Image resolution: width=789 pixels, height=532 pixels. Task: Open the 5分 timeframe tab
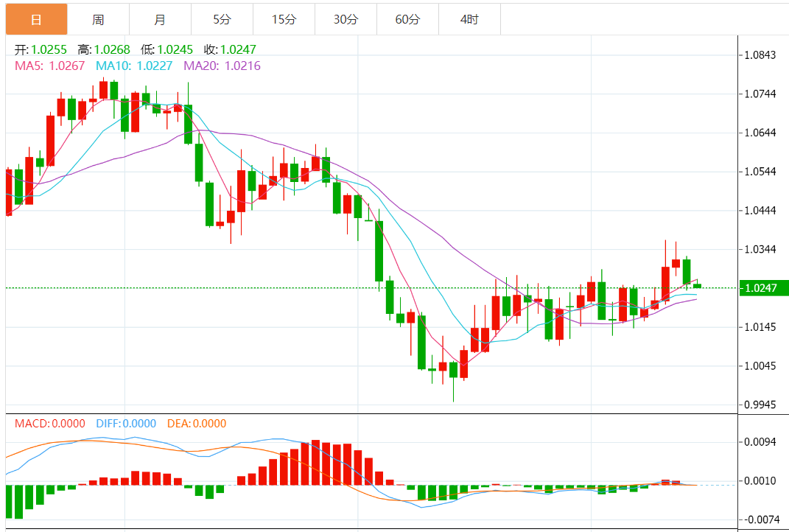[x=222, y=20]
